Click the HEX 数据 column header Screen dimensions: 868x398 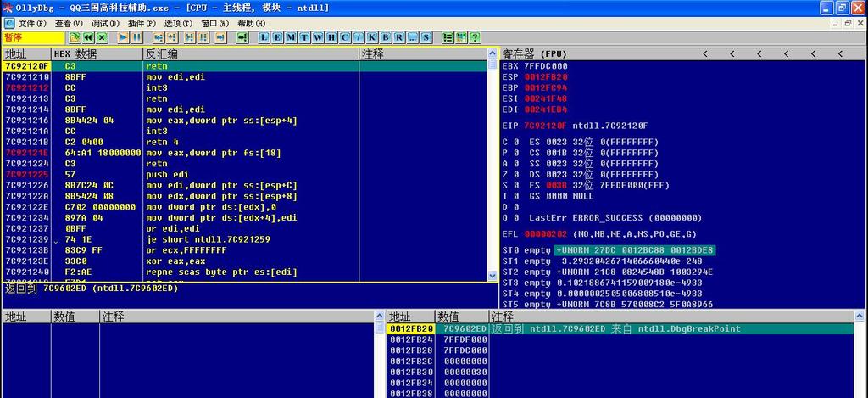[x=97, y=54]
